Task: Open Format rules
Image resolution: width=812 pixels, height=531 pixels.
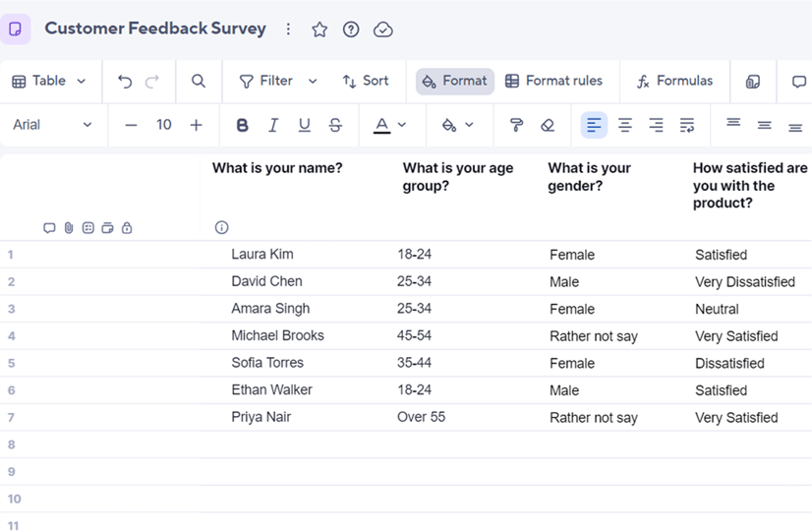Action: (553, 81)
